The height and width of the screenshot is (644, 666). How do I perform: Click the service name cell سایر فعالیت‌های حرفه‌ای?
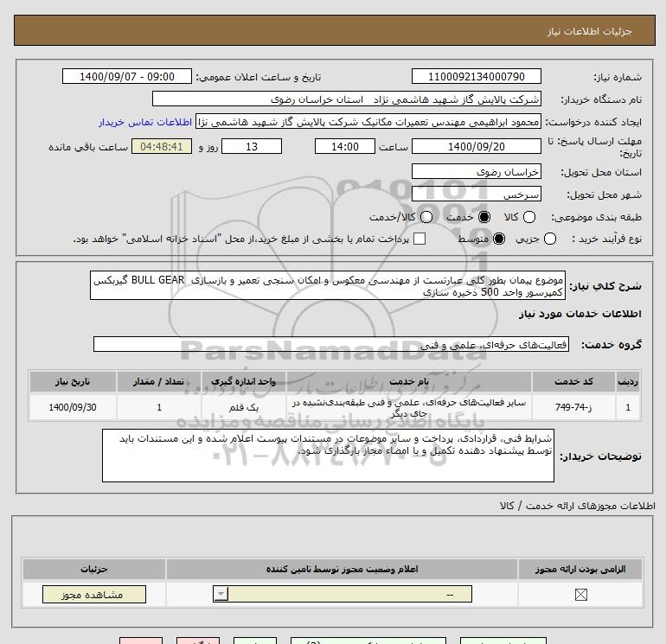pyautogui.click(x=409, y=407)
